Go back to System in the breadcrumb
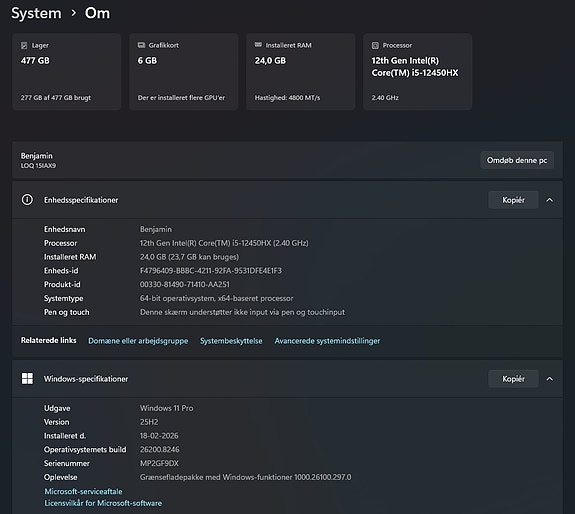The image size is (575, 514). click(x=36, y=13)
